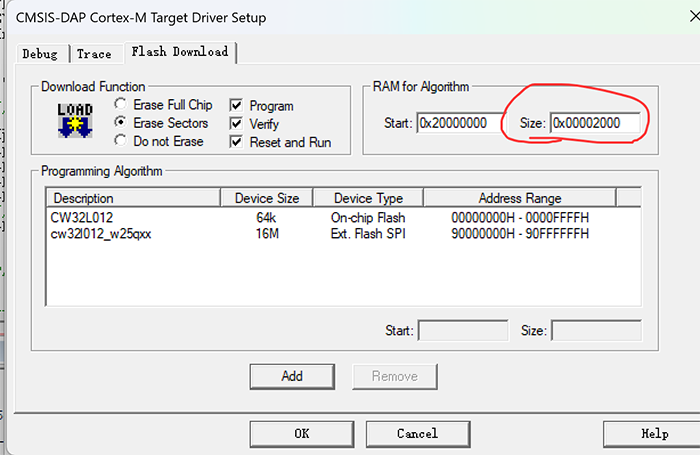Open Help for target driver setup
Viewport: 700px width, 455px height.
point(654,433)
